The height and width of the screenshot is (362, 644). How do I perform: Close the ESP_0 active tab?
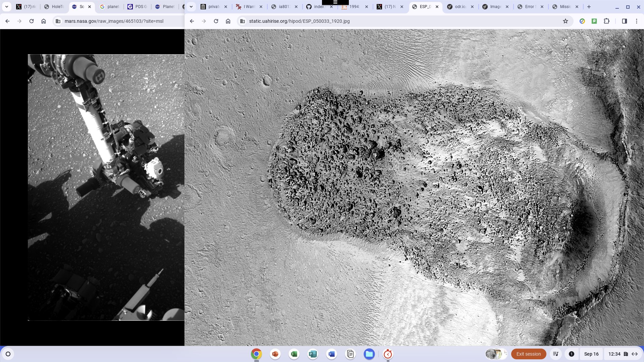(x=437, y=7)
